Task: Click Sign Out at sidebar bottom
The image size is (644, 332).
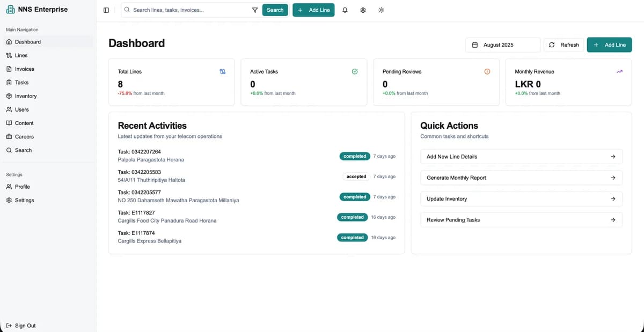Action: [47, 326]
